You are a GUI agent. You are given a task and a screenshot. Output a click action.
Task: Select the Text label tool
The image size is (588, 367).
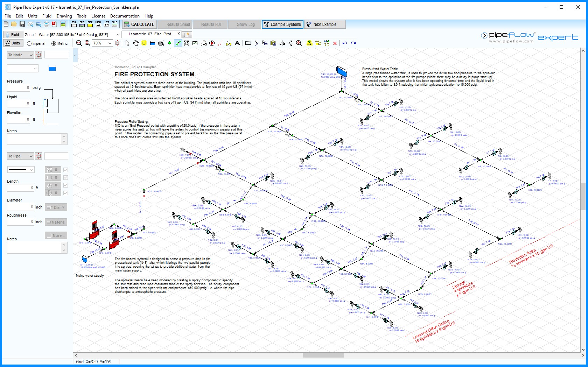point(238,43)
